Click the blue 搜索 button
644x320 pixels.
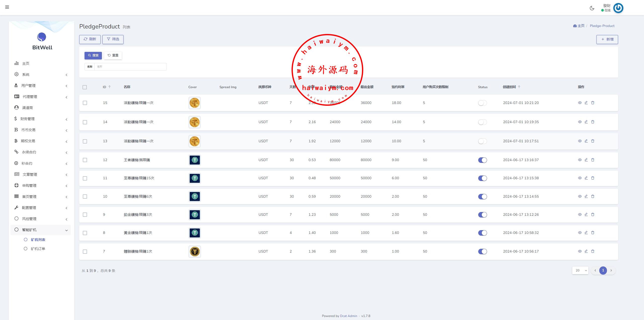(93, 55)
